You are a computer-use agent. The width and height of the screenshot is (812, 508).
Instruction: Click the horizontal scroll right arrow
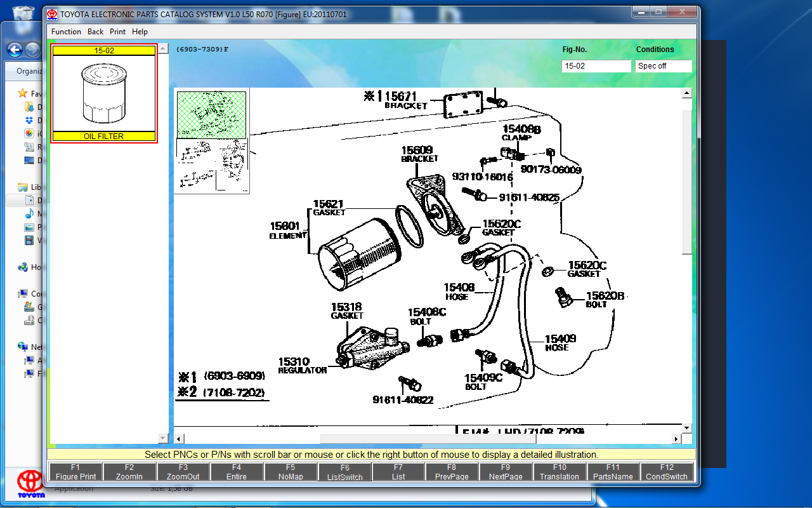point(676,439)
